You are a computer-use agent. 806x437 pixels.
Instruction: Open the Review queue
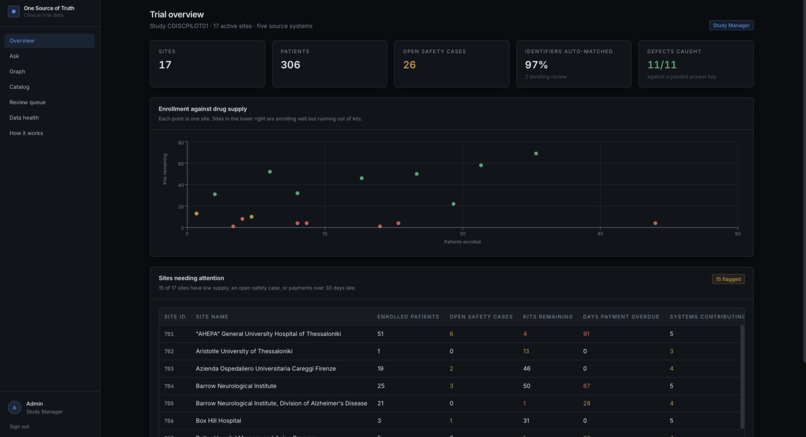(x=49, y=102)
